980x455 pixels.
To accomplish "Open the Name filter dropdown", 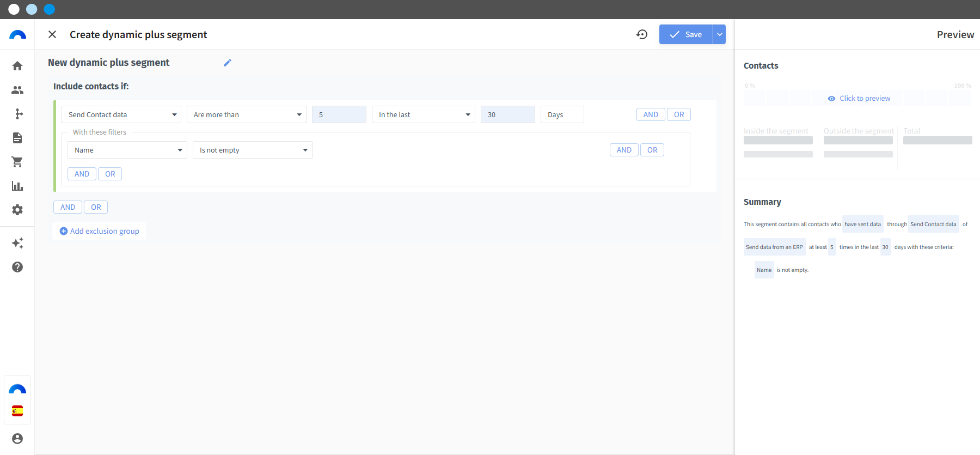I will [x=127, y=150].
